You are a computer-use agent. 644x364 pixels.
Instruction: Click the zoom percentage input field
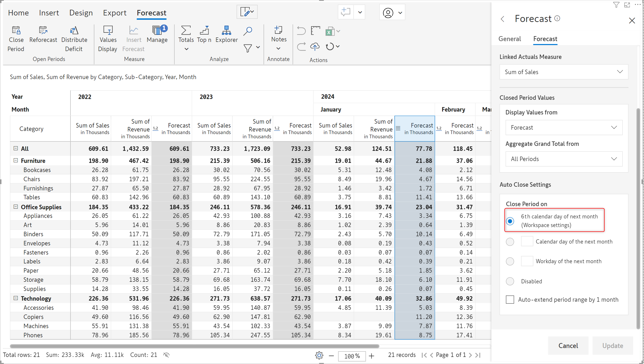click(x=352, y=356)
